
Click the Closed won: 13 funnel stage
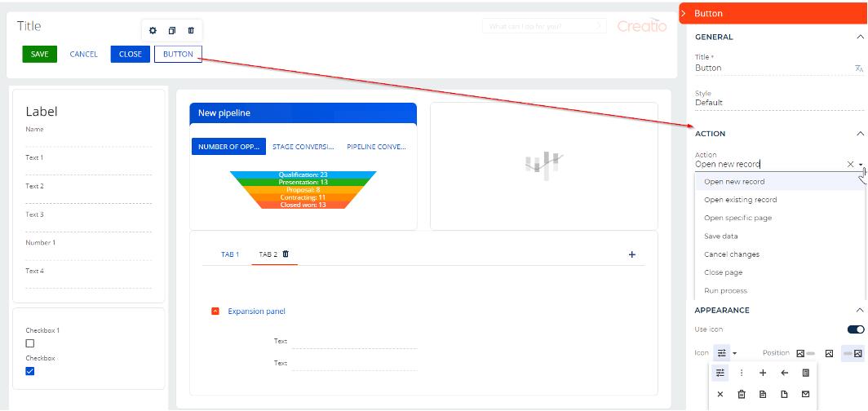pyautogui.click(x=303, y=205)
